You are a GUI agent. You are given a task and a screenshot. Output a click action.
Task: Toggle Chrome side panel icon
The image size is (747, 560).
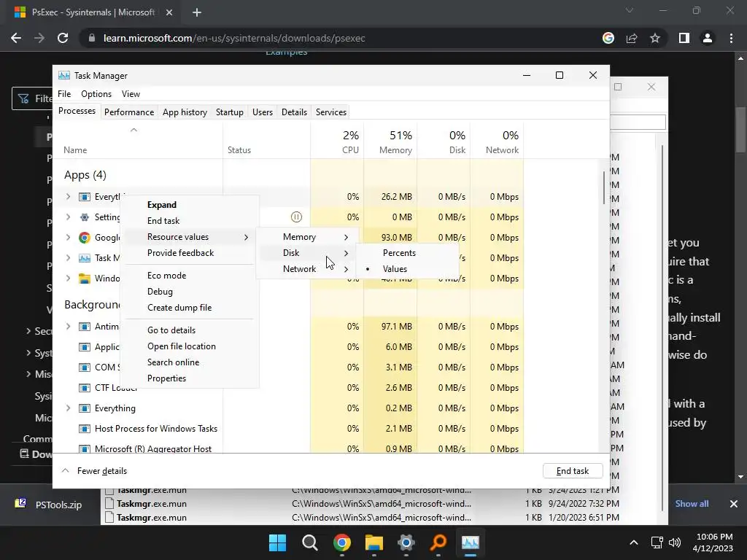point(684,38)
